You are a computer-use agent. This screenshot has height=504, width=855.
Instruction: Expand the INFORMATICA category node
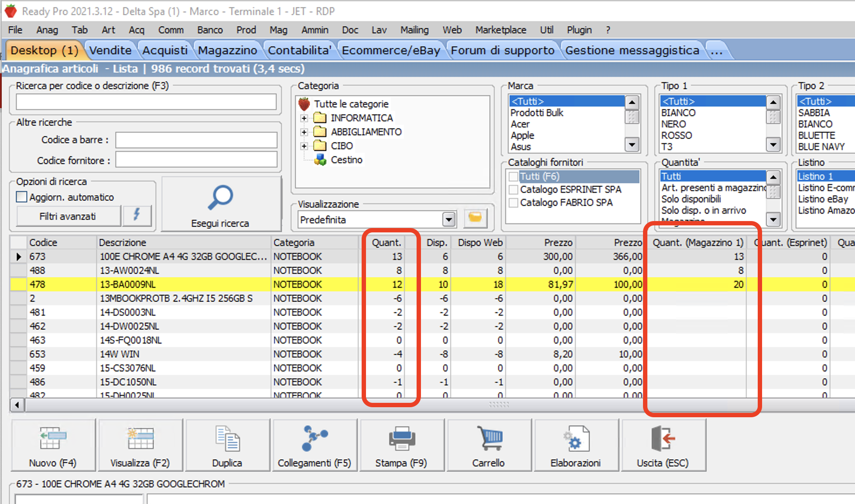pyautogui.click(x=304, y=118)
